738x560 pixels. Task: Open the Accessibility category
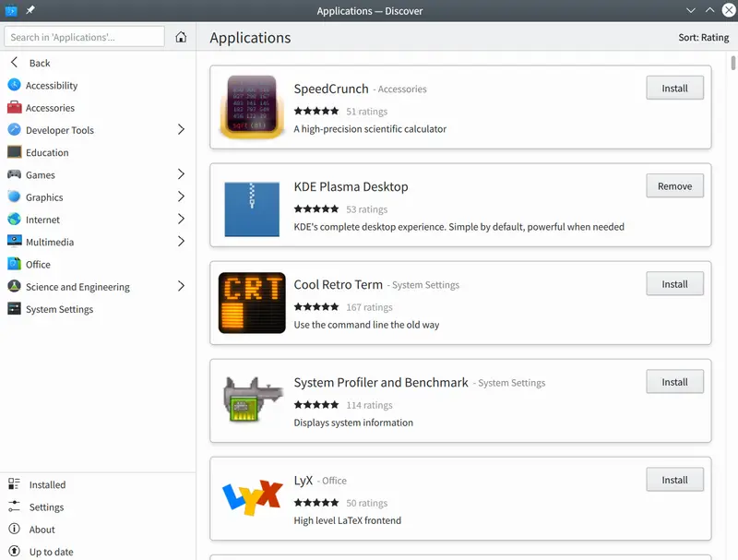[98, 85]
